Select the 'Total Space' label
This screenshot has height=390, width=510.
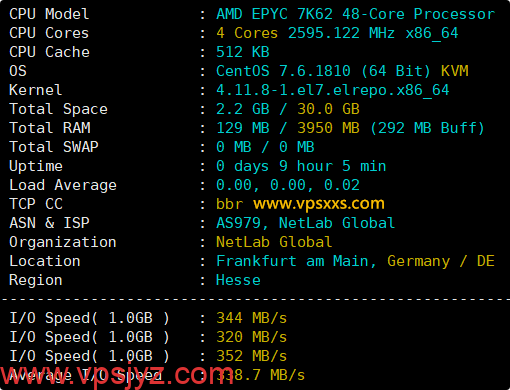[58, 109]
